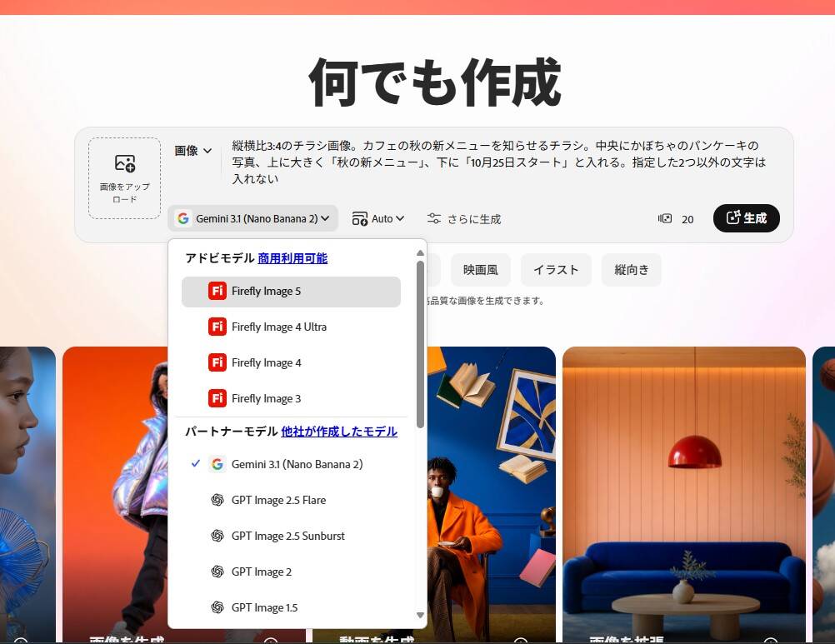This screenshot has width=835, height=644.
Task: Click the OpenAI icon for GPT Image 2.5 Flare
Action: 217,500
